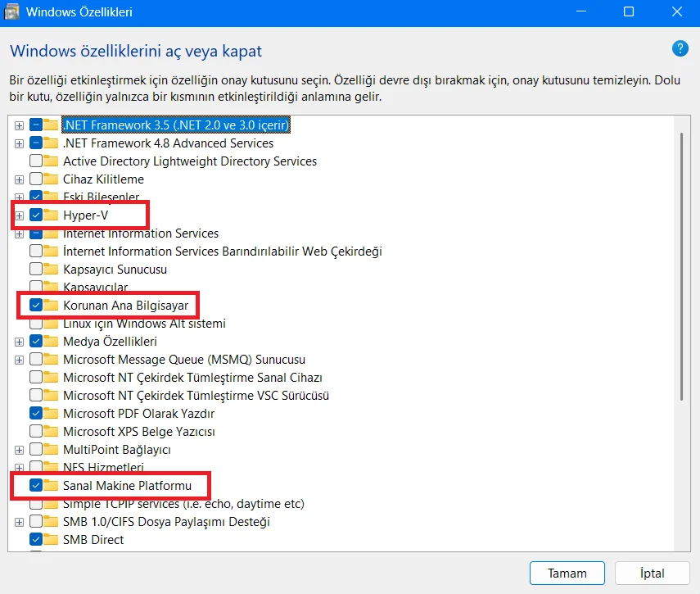Click folder icon of .NET Framework 3.5
Viewport: 700px width, 594px height.
[x=51, y=125]
